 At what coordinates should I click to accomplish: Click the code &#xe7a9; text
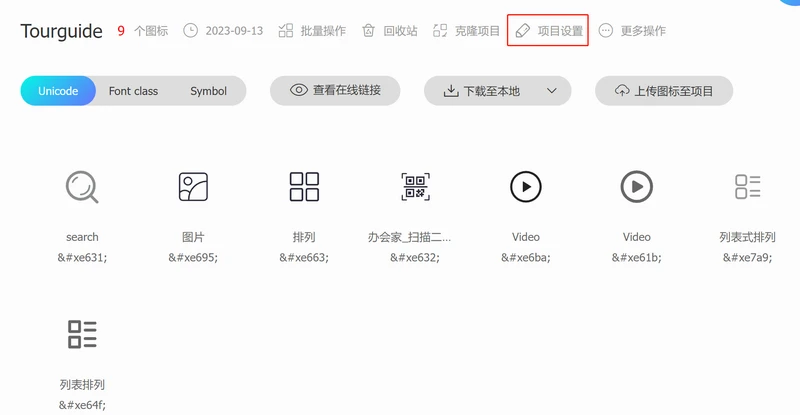(x=747, y=257)
